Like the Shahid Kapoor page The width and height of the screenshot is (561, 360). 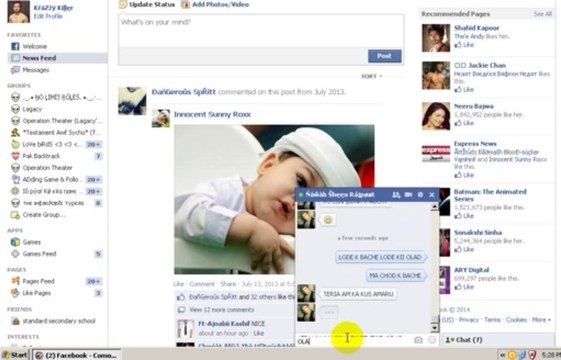pos(464,45)
